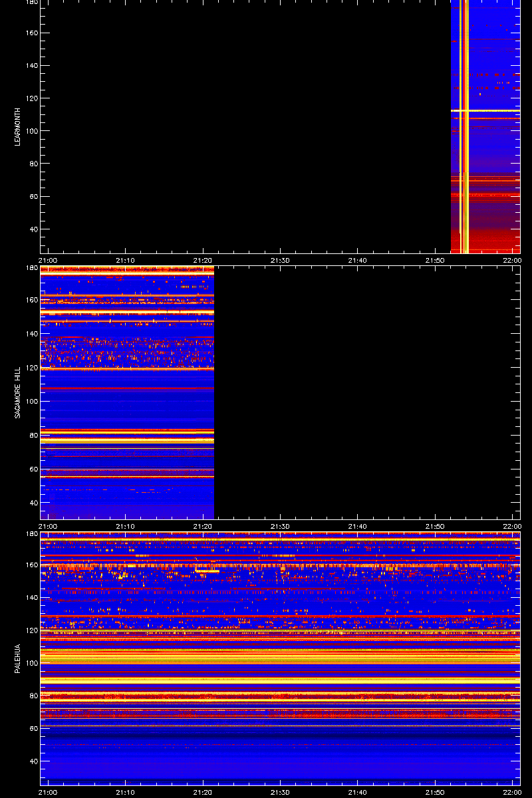Viewport: 532px width, 798px height.
Task: Click 21:50 time label under Learmonth panel
Action: pos(435,260)
